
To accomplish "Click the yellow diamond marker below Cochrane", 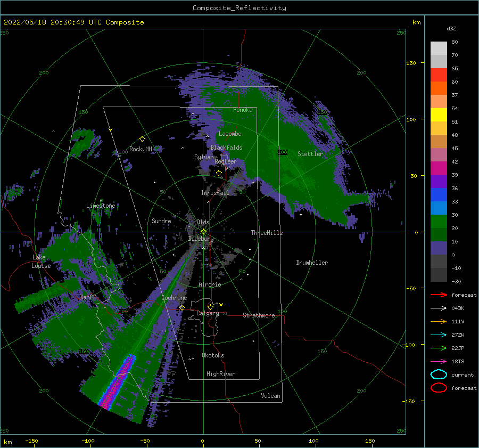I will coord(182,307).
